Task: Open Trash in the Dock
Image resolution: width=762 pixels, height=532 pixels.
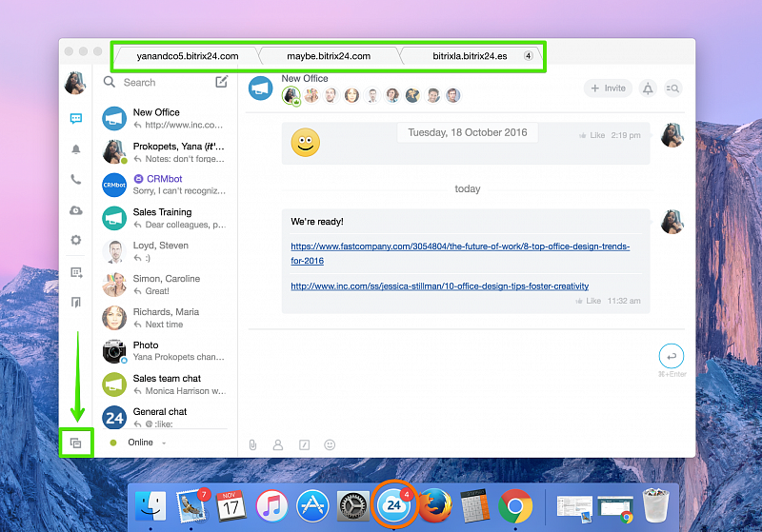Action: point(655,505)
